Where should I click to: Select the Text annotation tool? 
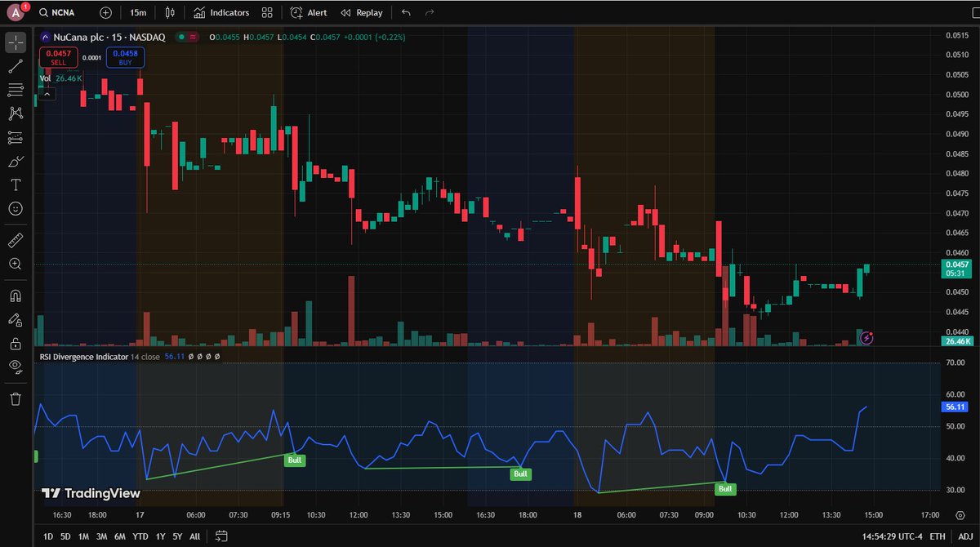(15, 185)
